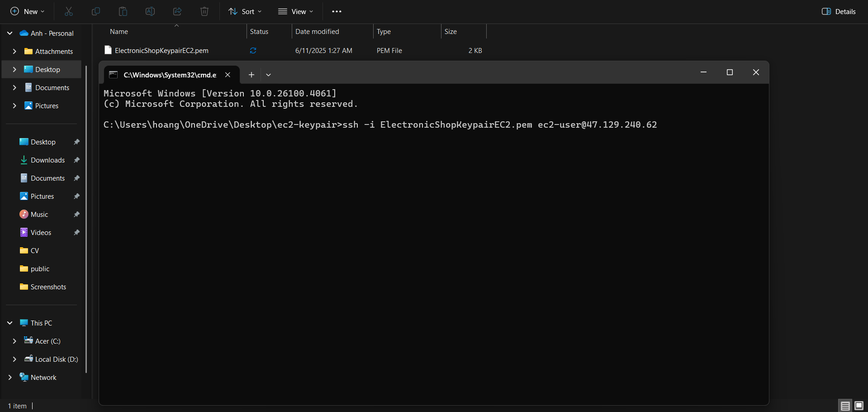The image size is (868, 412).
Task: Click pin icon next to Music
Action: [77, 214]
